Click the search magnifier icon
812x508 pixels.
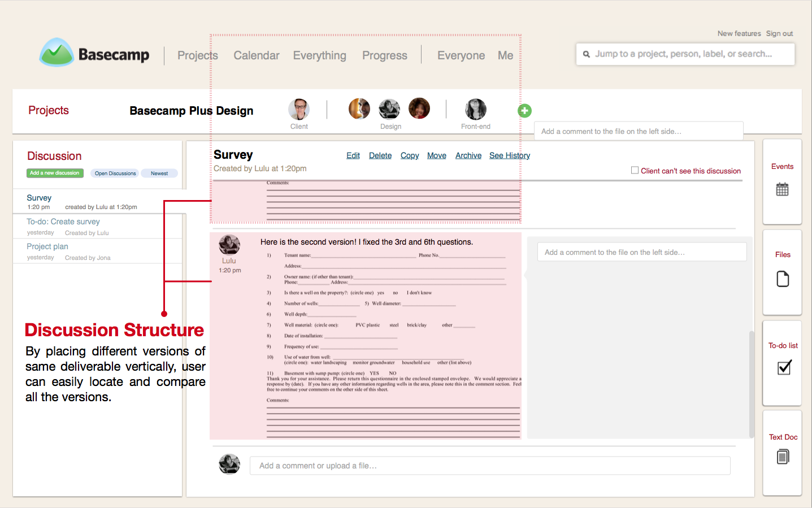[587, 54]
